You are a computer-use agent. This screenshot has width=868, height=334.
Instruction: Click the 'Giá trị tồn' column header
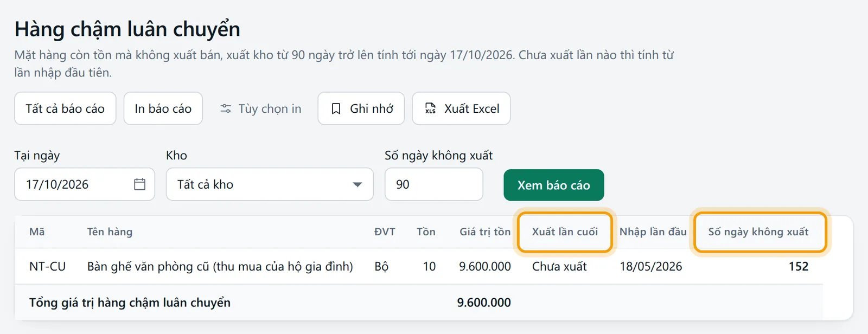click(x=485, y=232)
